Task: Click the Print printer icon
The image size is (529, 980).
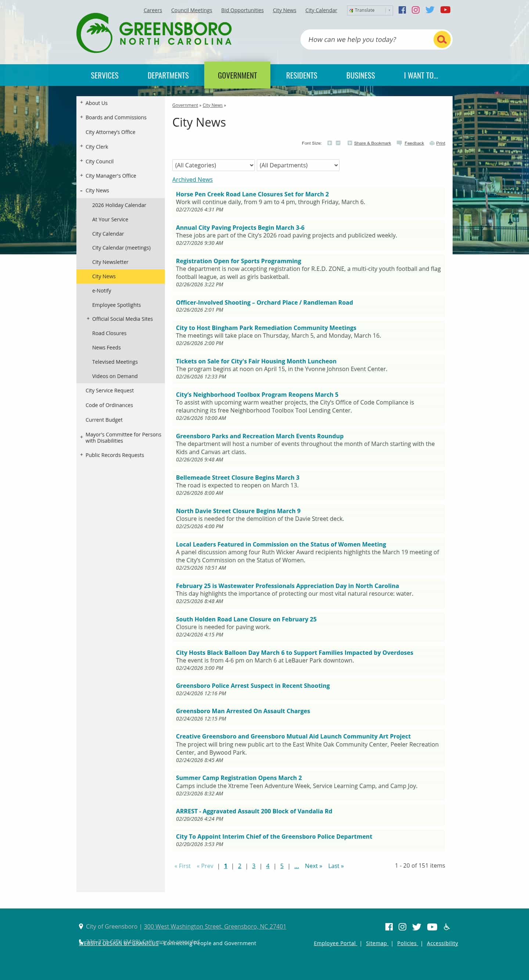Action: [x=432, y=143]
